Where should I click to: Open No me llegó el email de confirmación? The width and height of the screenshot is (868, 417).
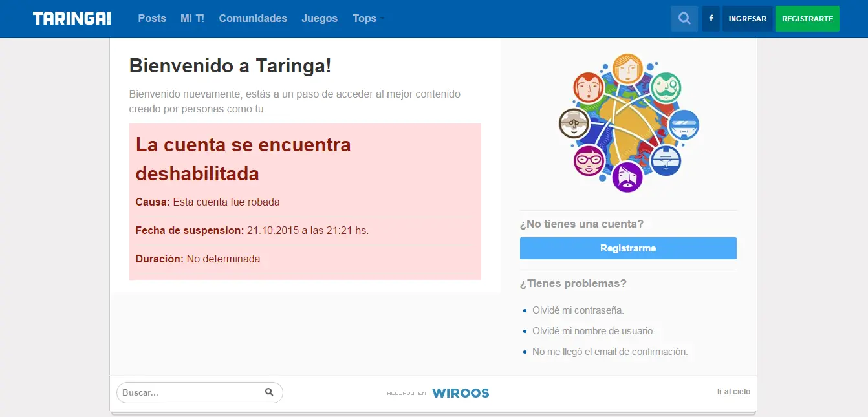609,352
